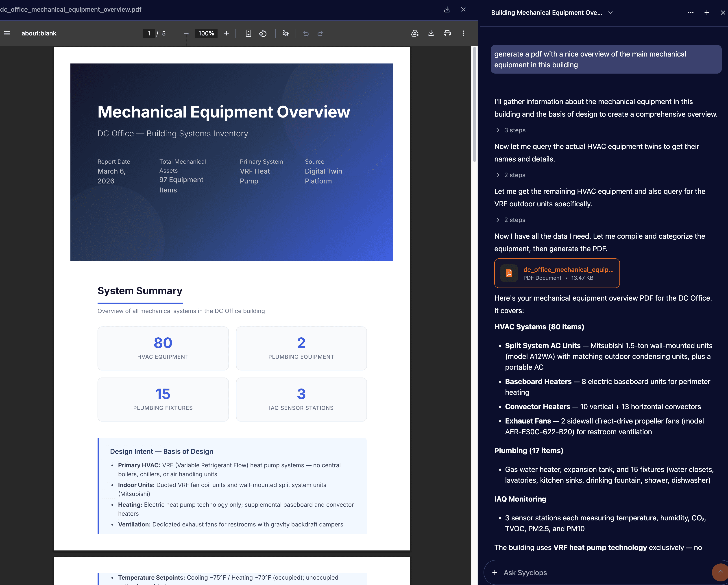The height and width of the screenshot is (585, 728).
Task: Click 'Convector Heaters' bullet text
Action: (x=538, y=407)
